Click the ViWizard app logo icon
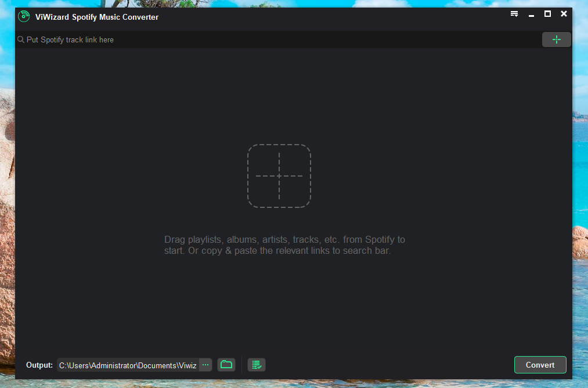This screenshot has height=388, width=588. tap(24, 16)
